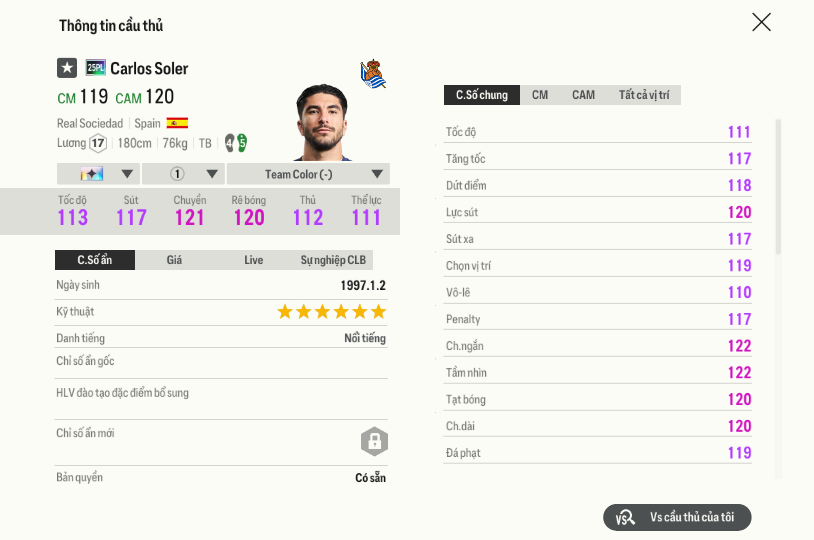Open the Live tab
Screen dimensions: 814x540
(254, 260)
